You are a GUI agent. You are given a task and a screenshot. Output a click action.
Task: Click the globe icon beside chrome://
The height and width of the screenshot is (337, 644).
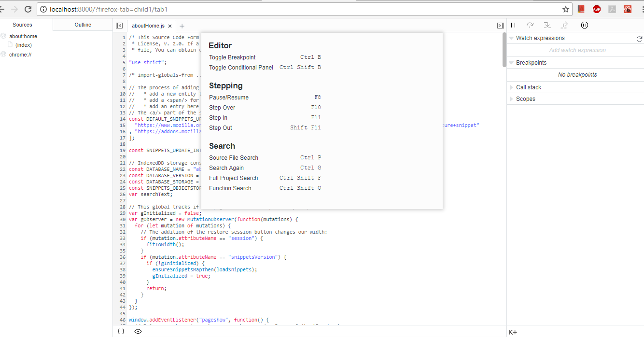pos(3,55)
